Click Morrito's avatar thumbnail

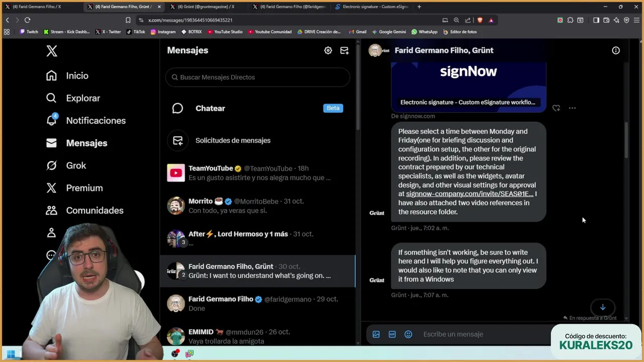[176, 206]
